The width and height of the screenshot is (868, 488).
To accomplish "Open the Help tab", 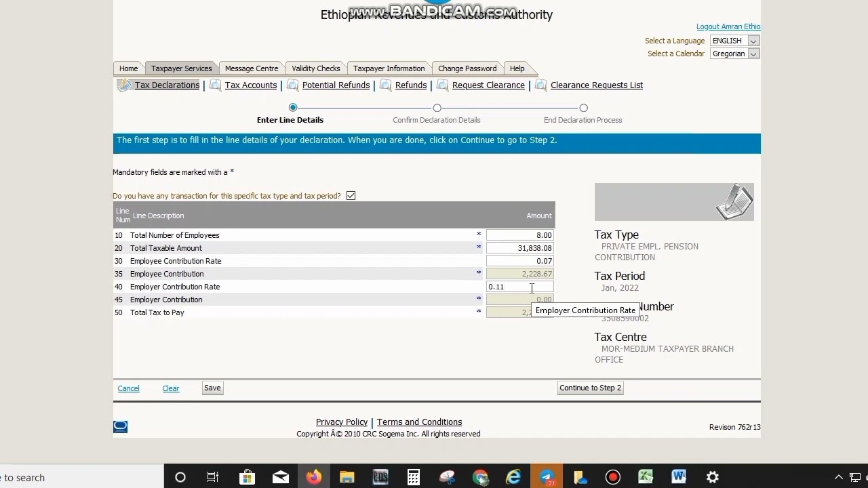I will point(517,68).
